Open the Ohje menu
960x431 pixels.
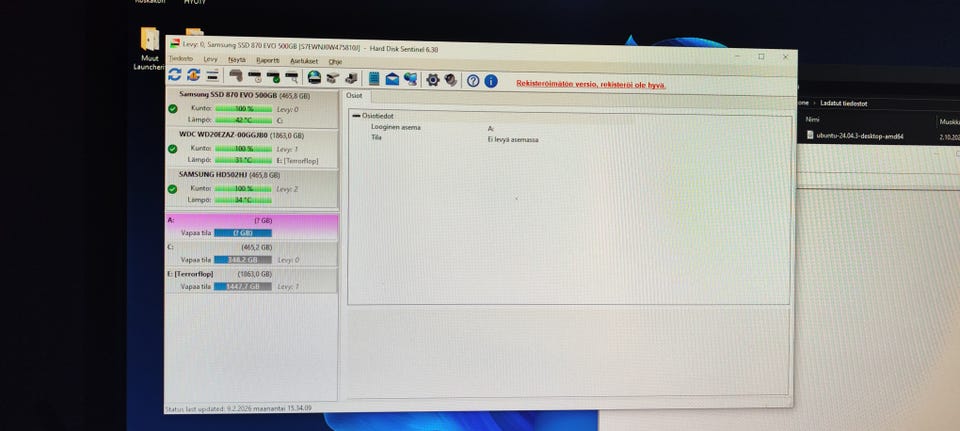point(336,62)
